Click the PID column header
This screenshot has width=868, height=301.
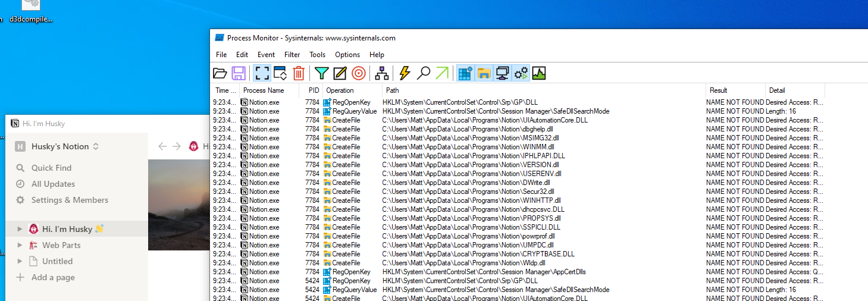point(311,90)
